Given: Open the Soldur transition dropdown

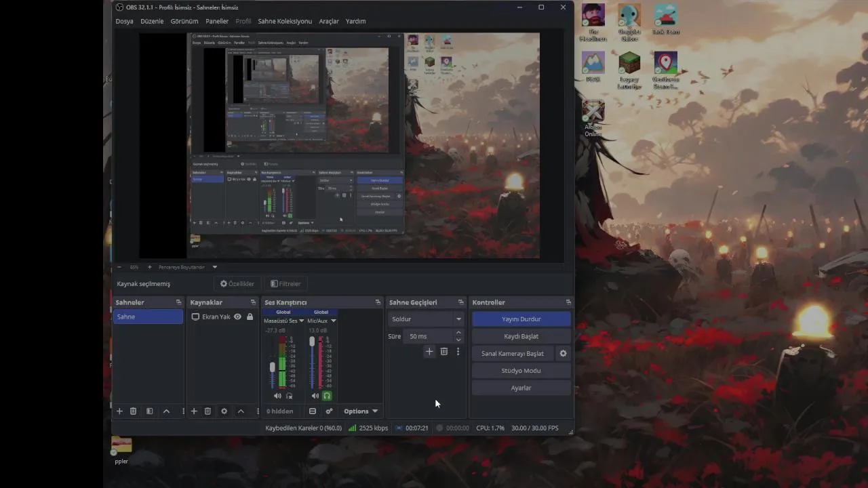Looking at the screenshot, I should (426, 319).
